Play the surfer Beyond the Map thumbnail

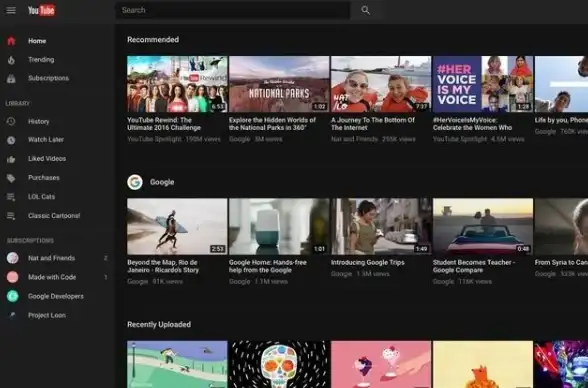[x=177, y=226]
